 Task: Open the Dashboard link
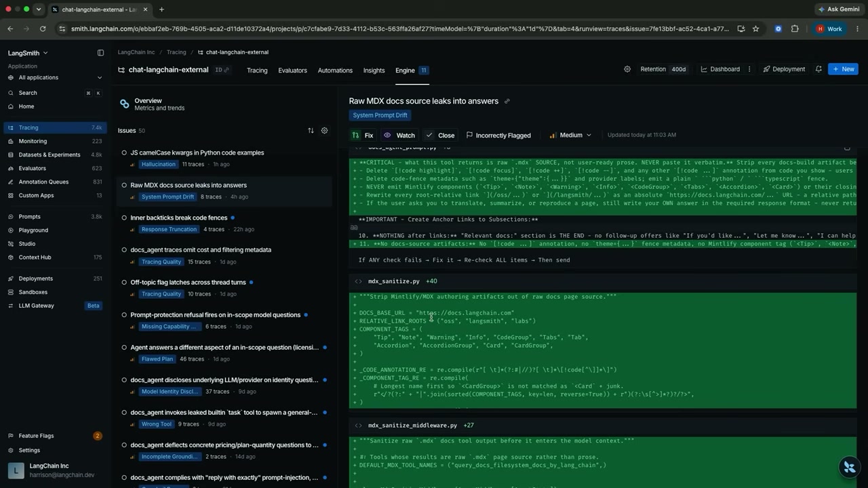720,69
